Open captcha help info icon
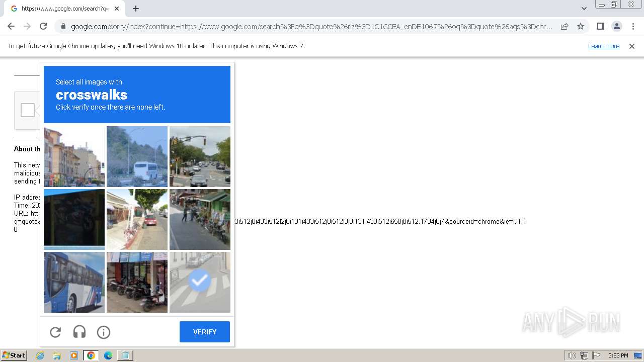 [x=104, y=332]
